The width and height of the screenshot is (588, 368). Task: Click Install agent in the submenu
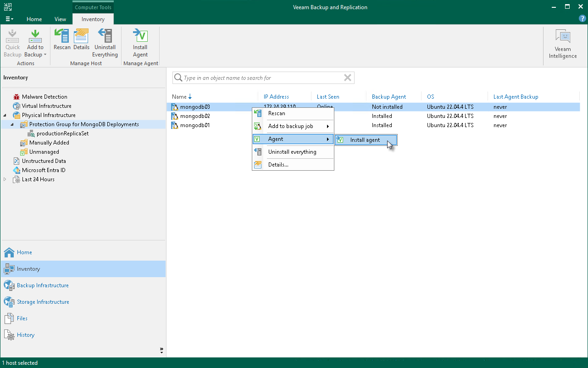point(366,140)
